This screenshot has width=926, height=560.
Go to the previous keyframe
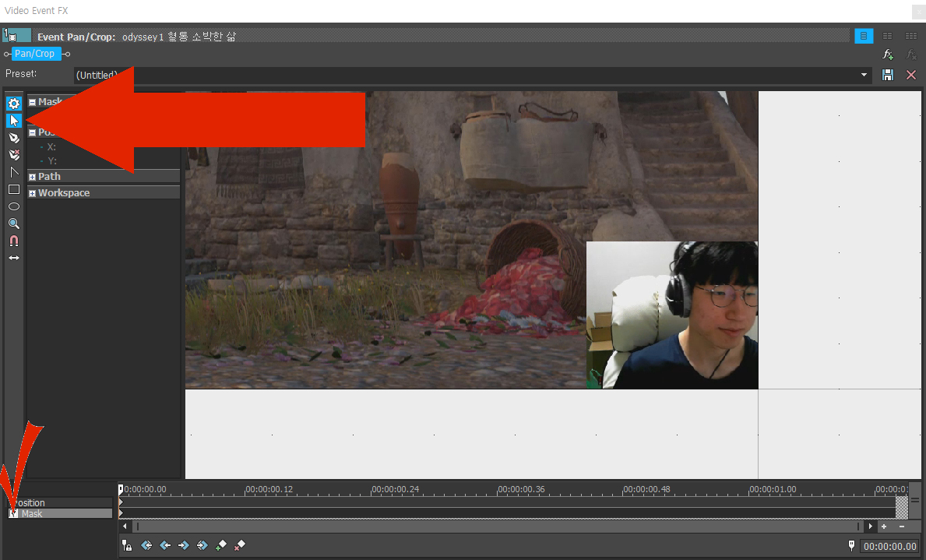[x=165, y=545]
